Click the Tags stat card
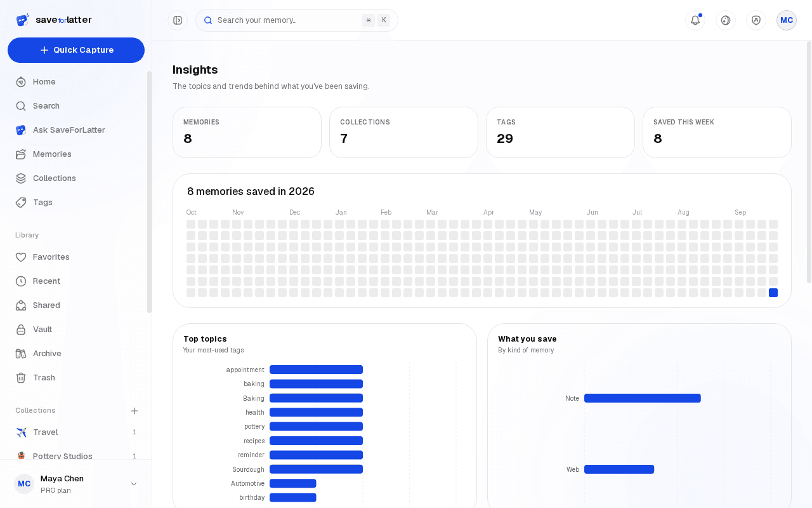This screenshot has height=508, width=812. (x=560, y=132)
